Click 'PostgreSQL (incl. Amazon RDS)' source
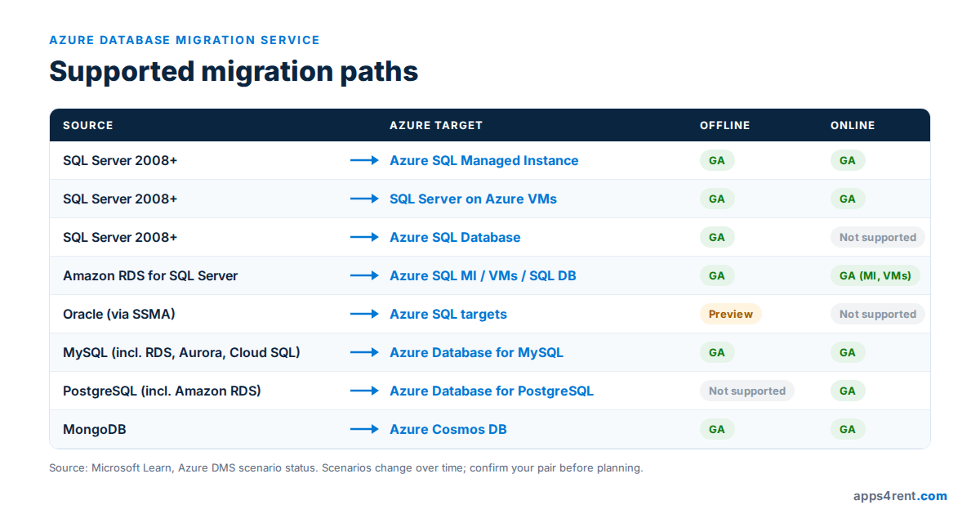980x523 pixels. coord(162,391)
